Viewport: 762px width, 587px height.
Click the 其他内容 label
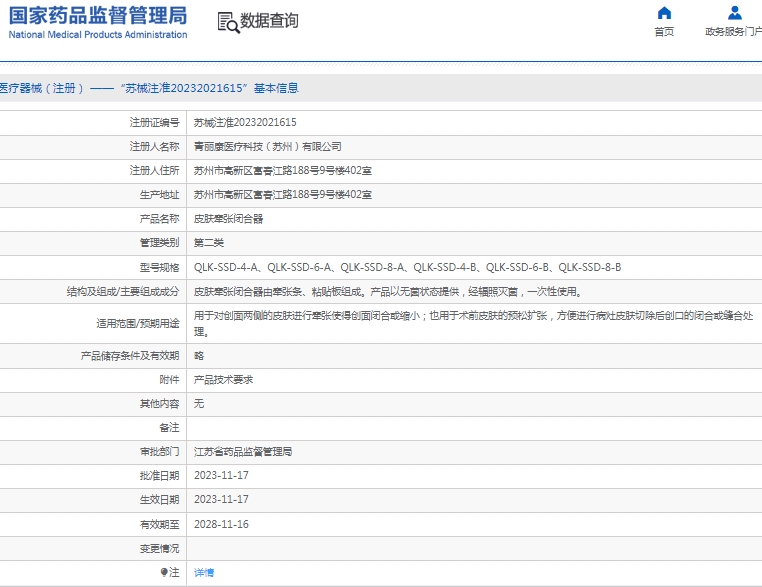(159, 403)
